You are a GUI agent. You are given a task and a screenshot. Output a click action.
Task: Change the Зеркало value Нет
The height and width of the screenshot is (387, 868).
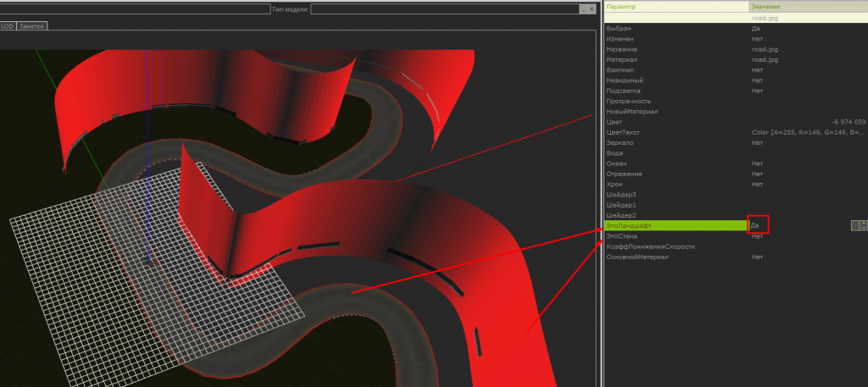point(756,143)
